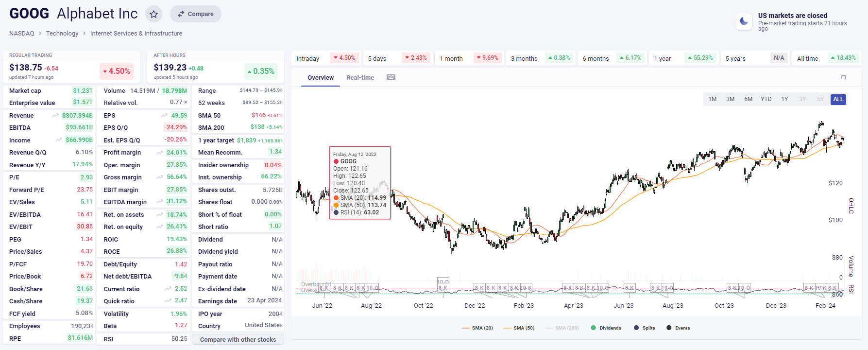Select the All time performance period
The width and height of the screenshot is (868, 350).
coord(827,58)
